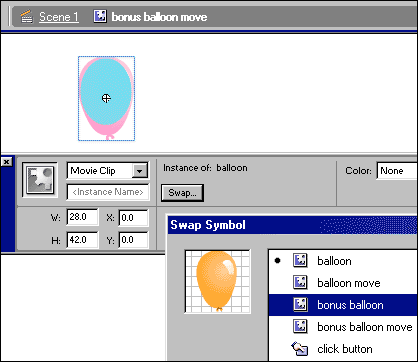
Task: Click the Instance Name field
Action: (x=108, y=192)
